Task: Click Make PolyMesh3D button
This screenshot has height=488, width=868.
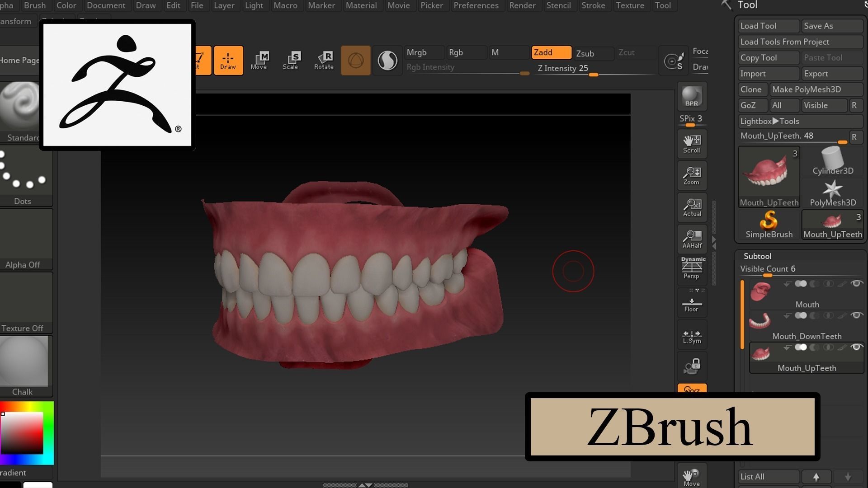Action: pyautogui.click(x=816, y=89)
